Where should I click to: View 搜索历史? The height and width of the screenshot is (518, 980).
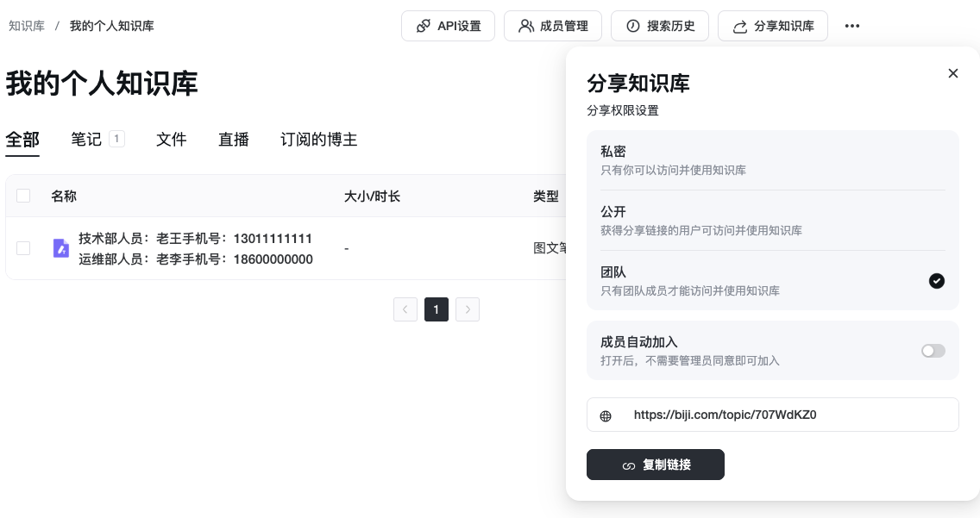[x=660, y=26]
